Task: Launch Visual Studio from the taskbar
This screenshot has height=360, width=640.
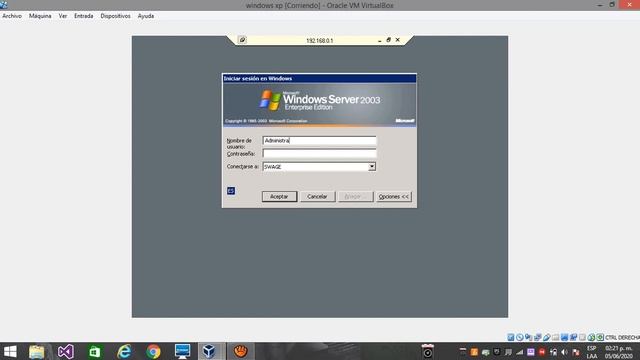Action: coord(65,351)
